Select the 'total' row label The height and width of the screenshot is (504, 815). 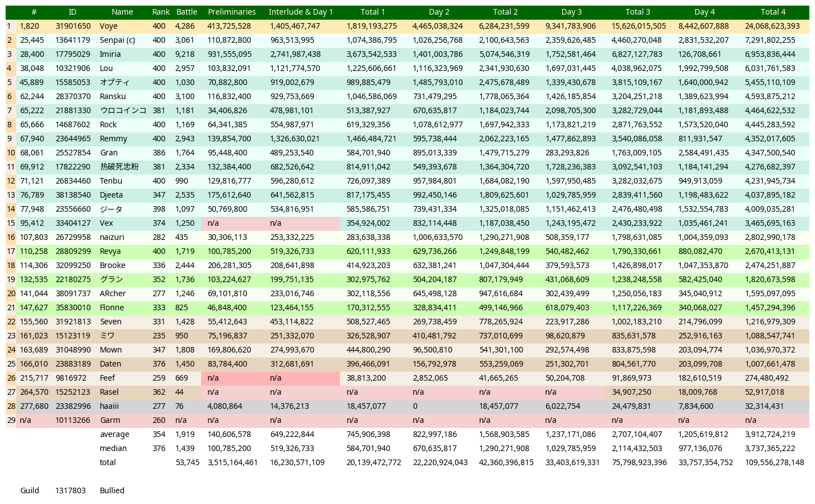tap(108, 462)
